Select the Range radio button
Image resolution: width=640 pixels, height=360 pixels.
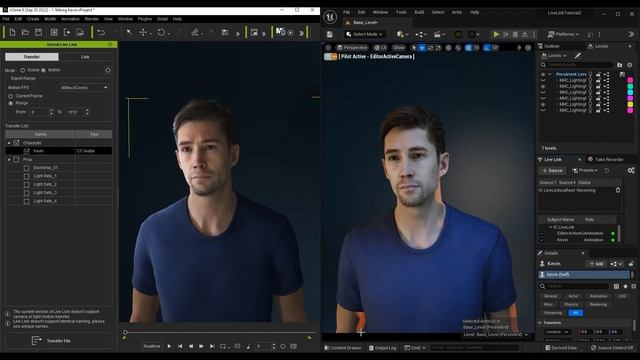point(11,104)
